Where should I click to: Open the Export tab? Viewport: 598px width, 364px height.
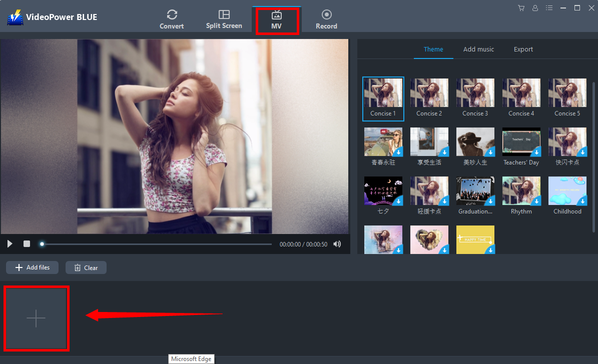tap(523, 49)
